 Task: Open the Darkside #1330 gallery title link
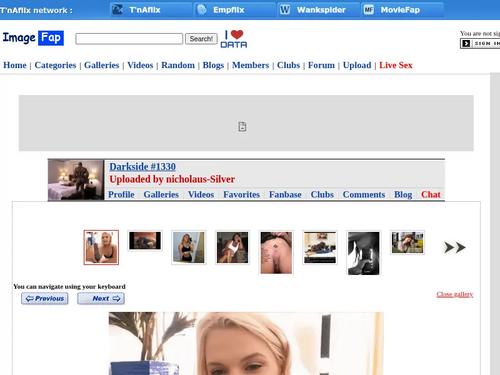click(142, 167)
